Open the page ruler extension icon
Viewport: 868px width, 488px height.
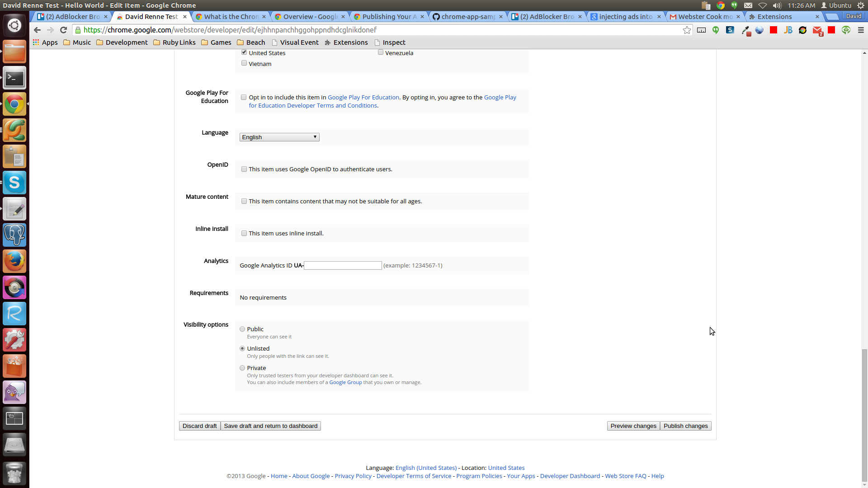coord(701,30)
